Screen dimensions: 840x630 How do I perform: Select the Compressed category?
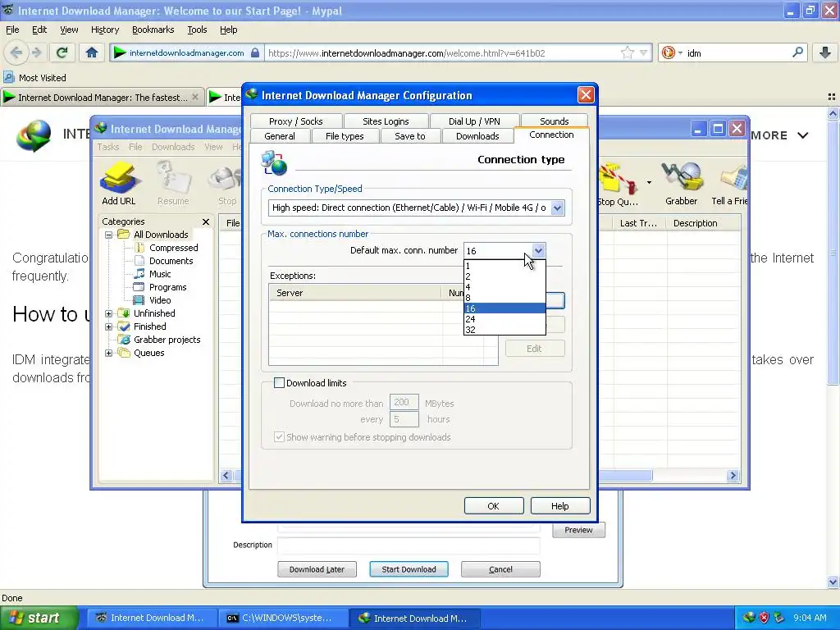click(x=174, y=248)
